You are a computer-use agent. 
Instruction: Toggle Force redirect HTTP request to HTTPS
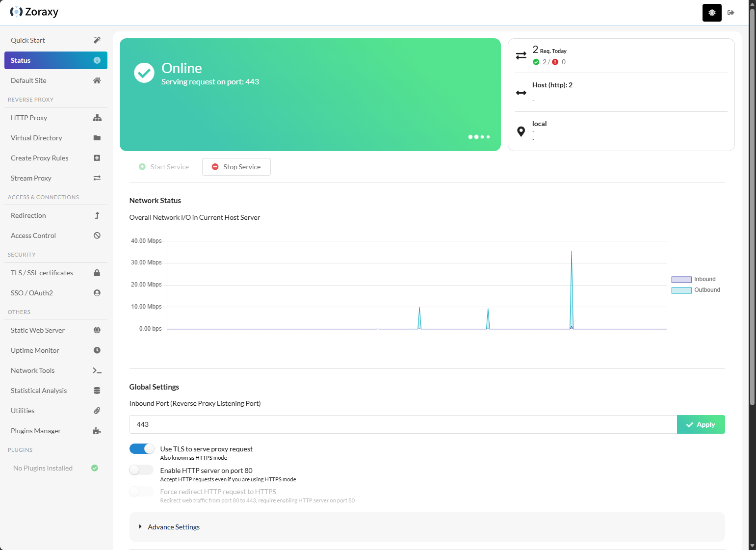point(142,491)
